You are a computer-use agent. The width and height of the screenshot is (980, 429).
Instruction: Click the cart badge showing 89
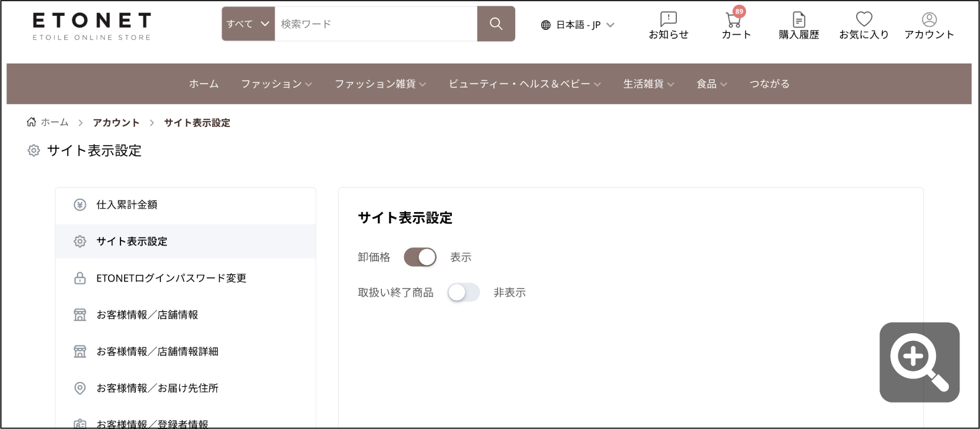point(739,11)
